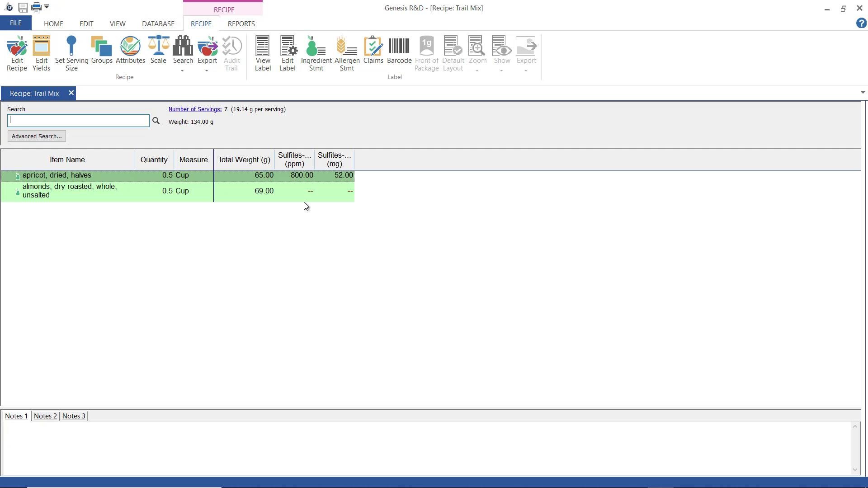868x488 pixels.
Task: Switch to the REPORTS ribbon tab
Action: tap(241, 23)
